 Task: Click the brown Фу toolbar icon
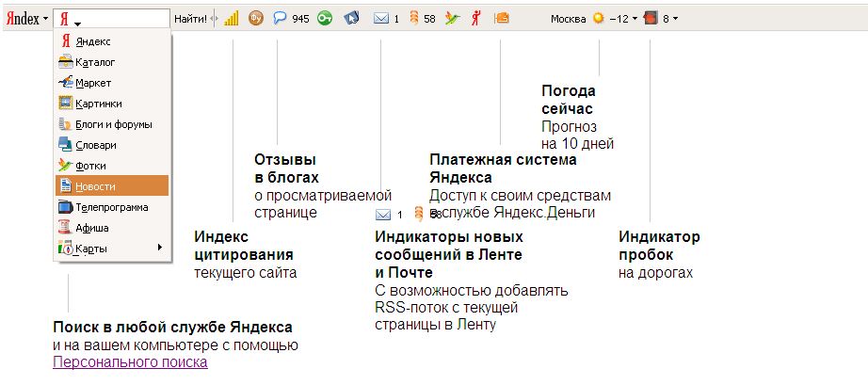click(x=256, y=18)
